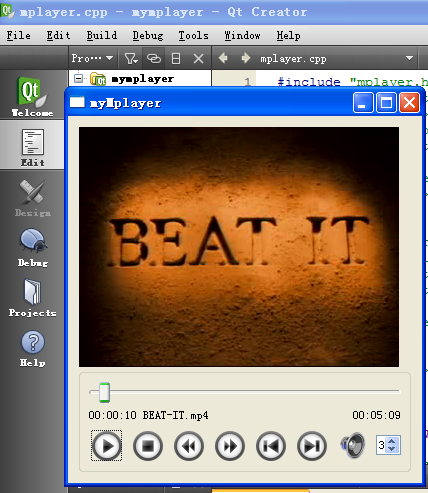The height and width of the screenshot is (493, 428).
Task: Decrease the volume spinbox value
Action: (392, 449)
